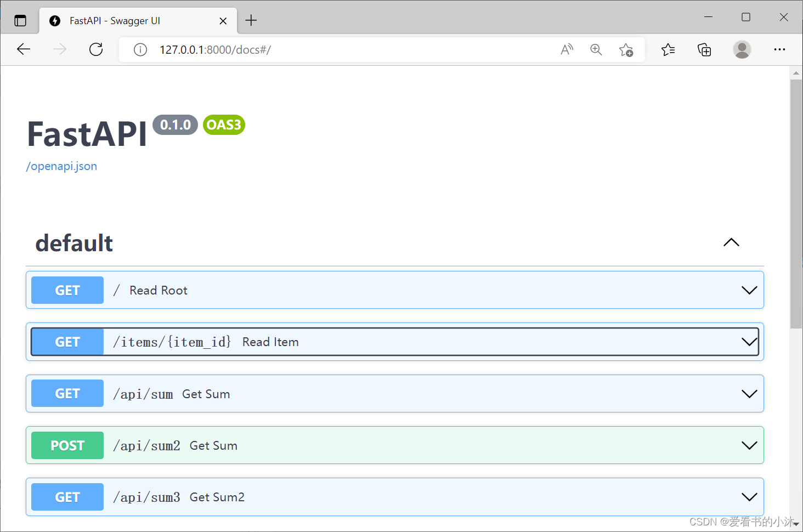Click the GET badge for /items/{item_id}

tap(67, 342)
